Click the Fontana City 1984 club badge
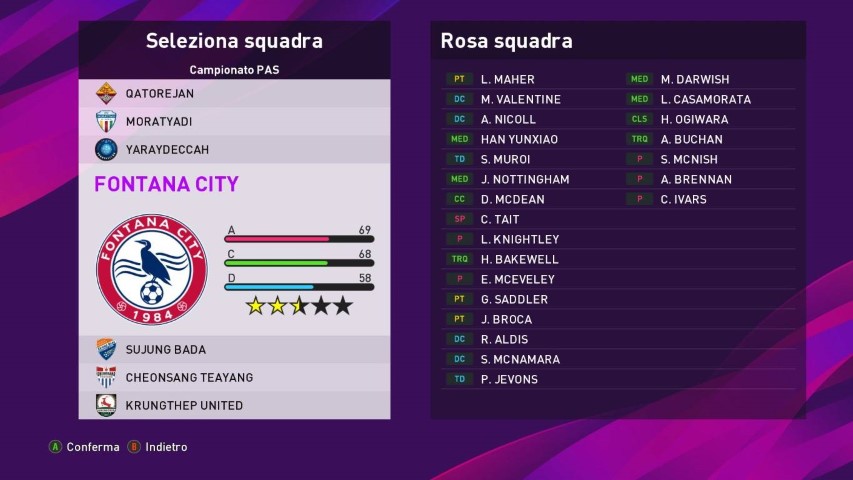 151,269
